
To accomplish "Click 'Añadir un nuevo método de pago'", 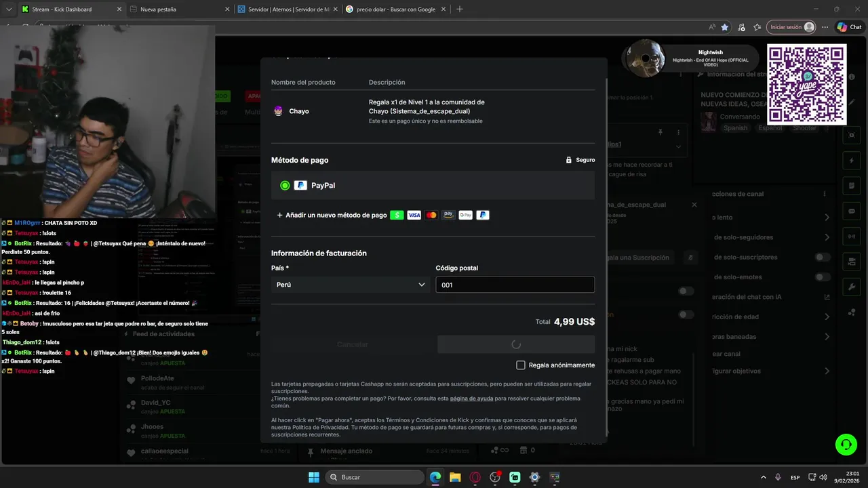I will point(332,215).
